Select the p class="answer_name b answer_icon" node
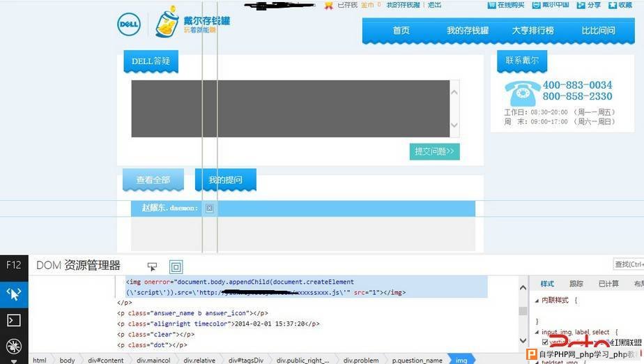Viewport: 644px width, 364px height. coord(192,313)
